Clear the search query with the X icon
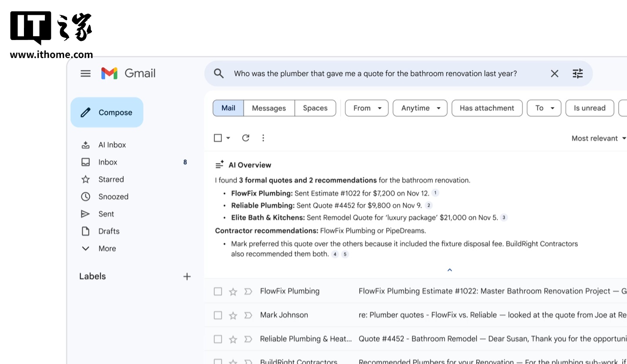Screen dimensions: 627x364 [554, 73]
